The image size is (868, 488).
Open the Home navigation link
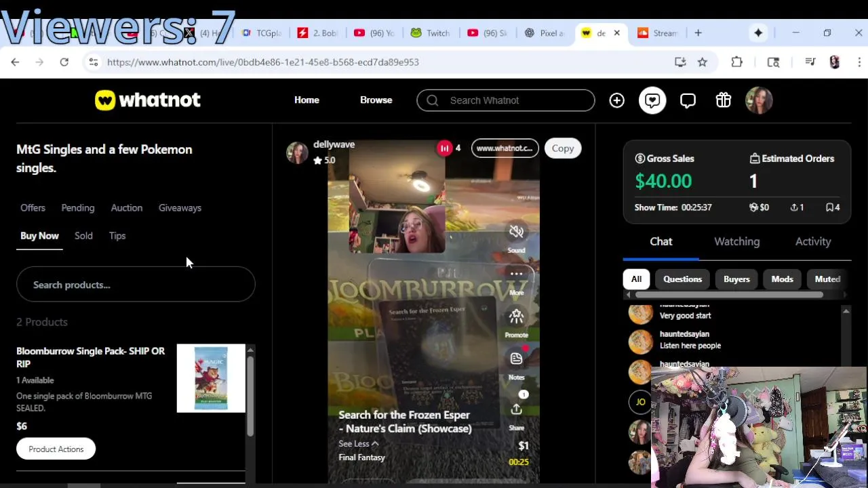(x=307, y=100)
